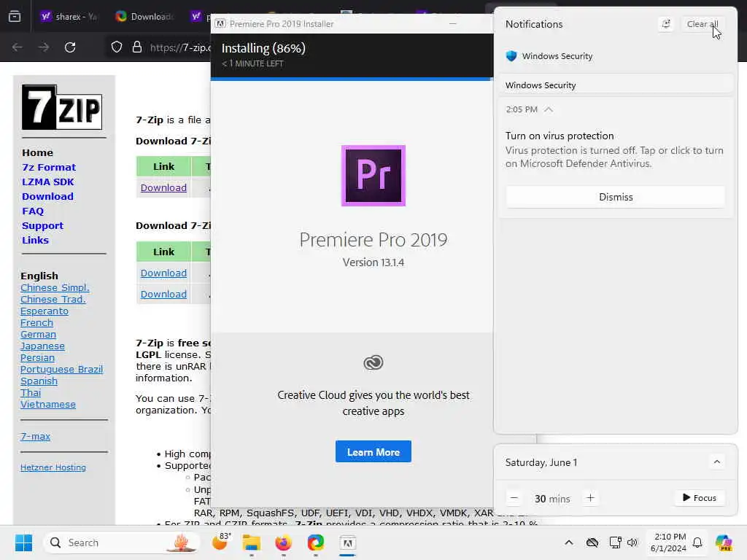Open the FAQ sidebar link
The height and width of the screenshot is (560, 747).
33,211
